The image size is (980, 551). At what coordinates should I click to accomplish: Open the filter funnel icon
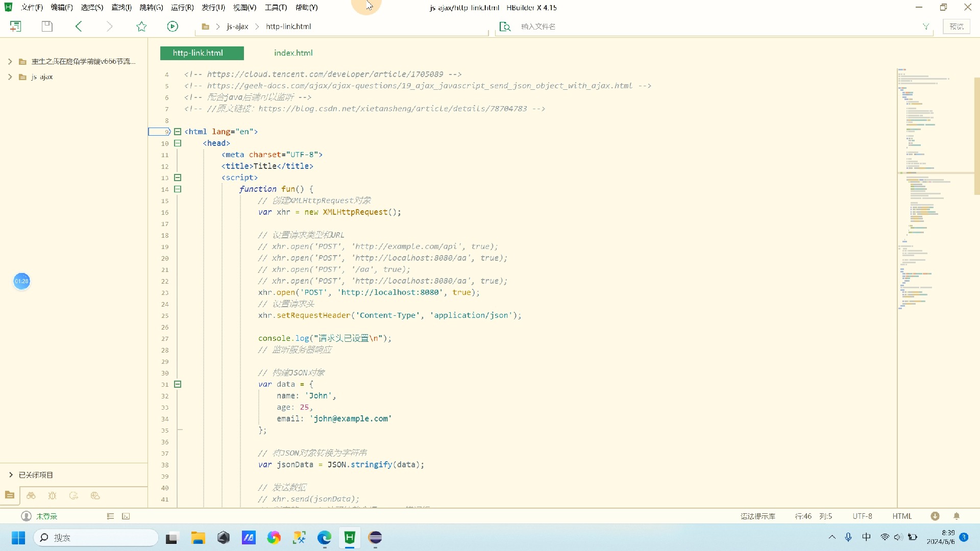[x=925, y=27]
